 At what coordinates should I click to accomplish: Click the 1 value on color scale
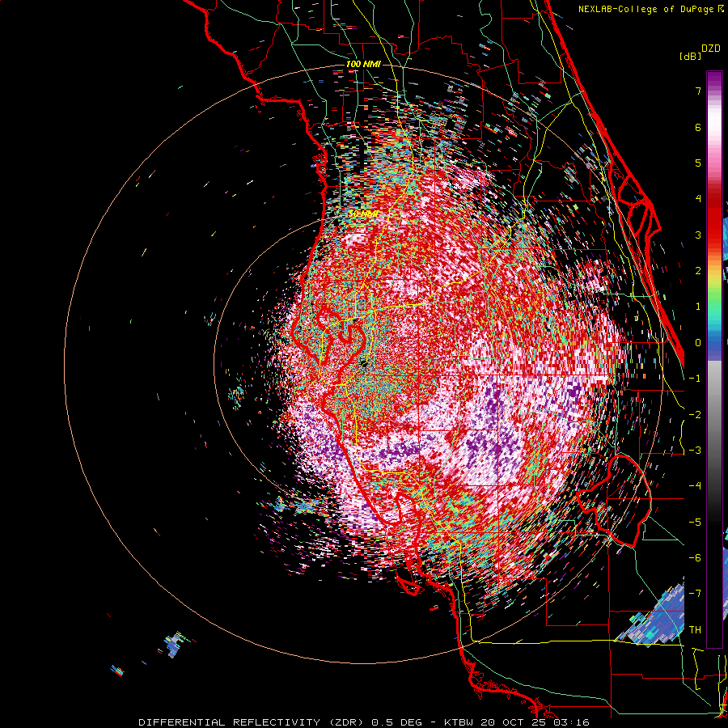click(x=698, y=307)
